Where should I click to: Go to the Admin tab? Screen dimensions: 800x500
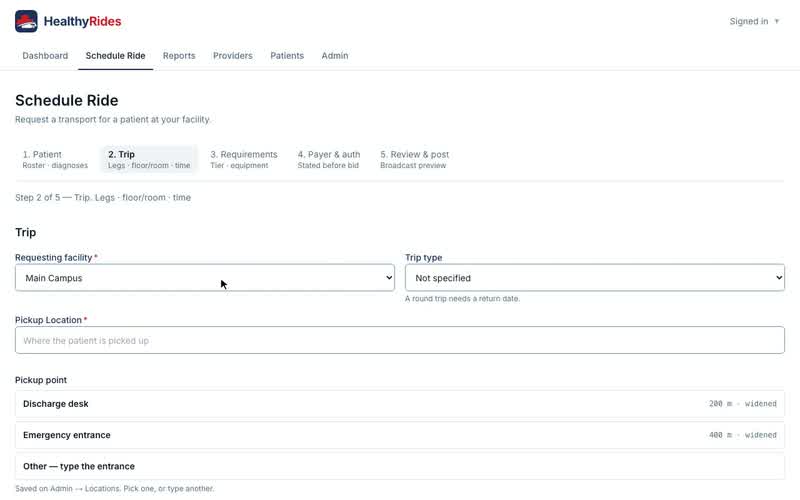coord(335,56)
